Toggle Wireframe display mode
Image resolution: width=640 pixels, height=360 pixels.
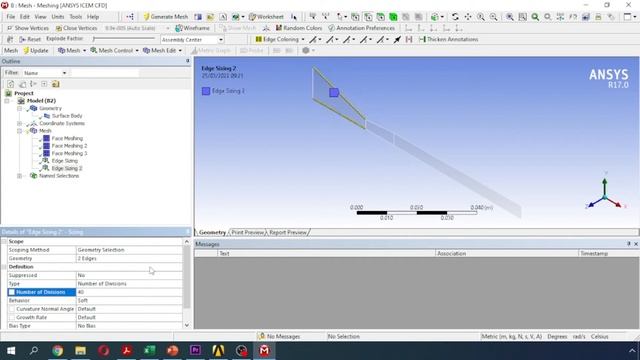192,28
